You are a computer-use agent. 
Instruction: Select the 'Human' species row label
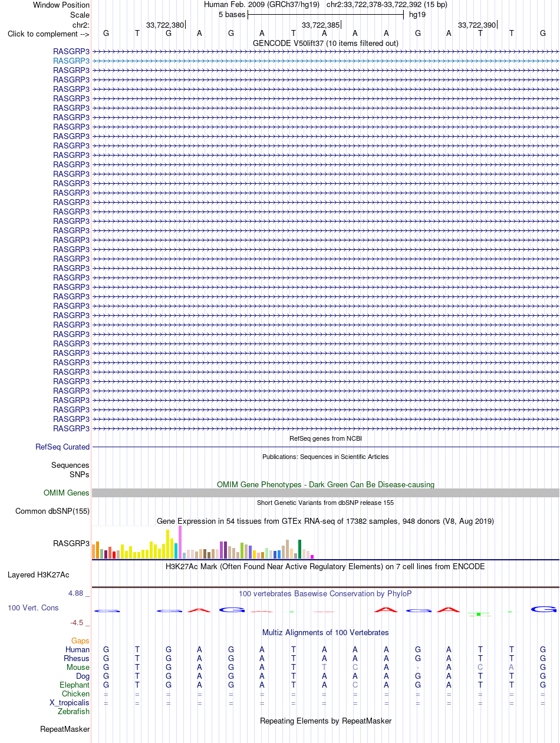[78, 649]
